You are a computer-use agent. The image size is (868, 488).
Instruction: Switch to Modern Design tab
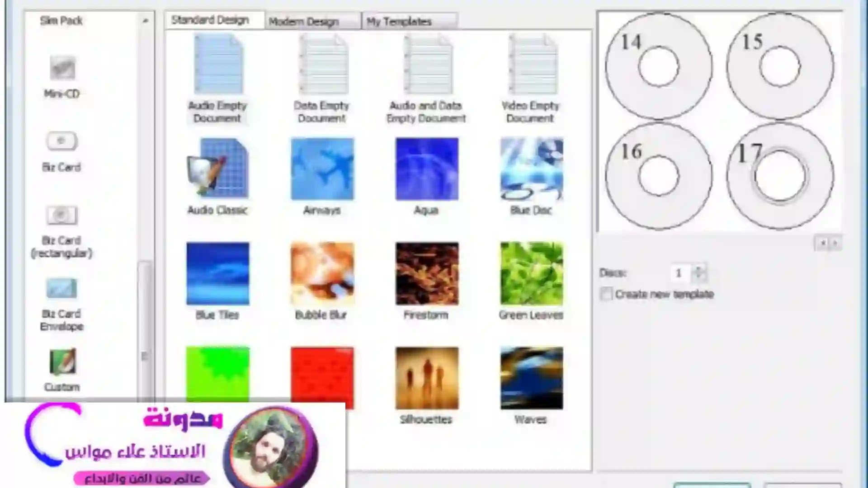point(304,22)
